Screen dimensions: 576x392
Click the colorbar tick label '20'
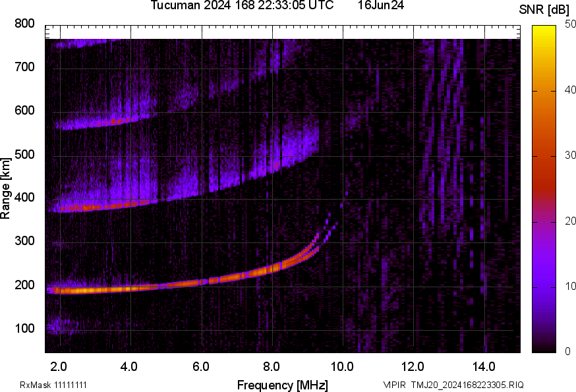(570, 221)
